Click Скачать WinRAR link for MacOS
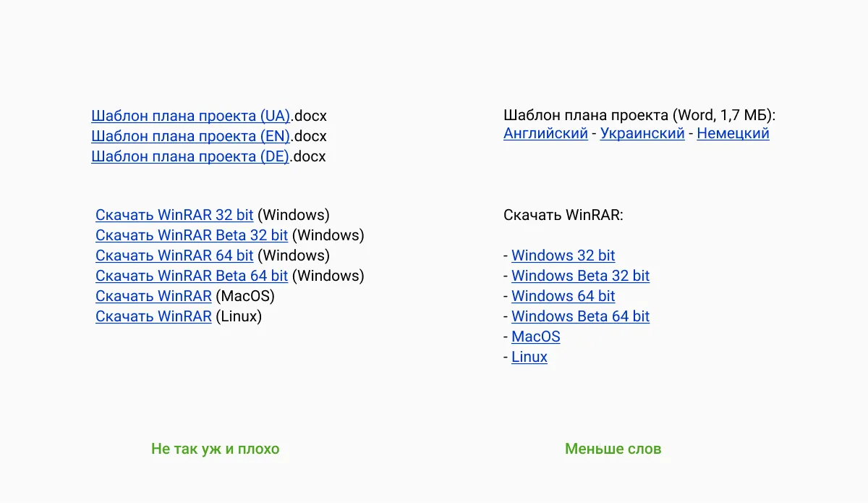 [x=153, y=296]
